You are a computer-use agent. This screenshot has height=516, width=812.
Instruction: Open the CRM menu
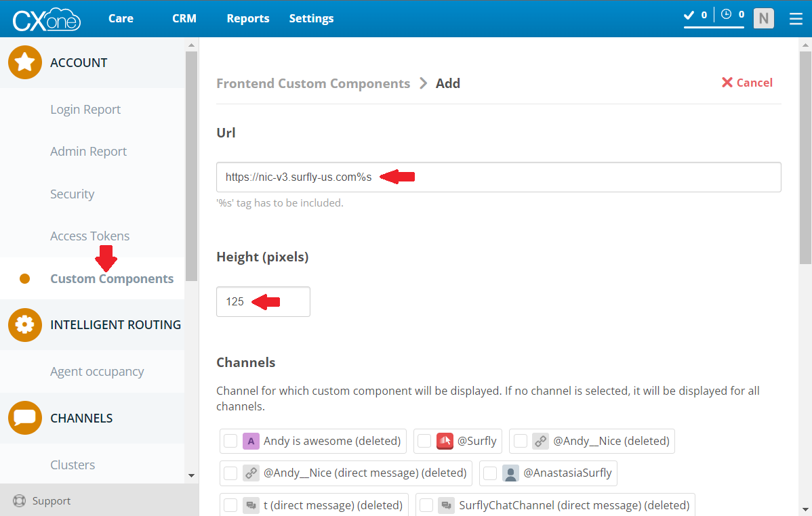(x=184, y=18)
